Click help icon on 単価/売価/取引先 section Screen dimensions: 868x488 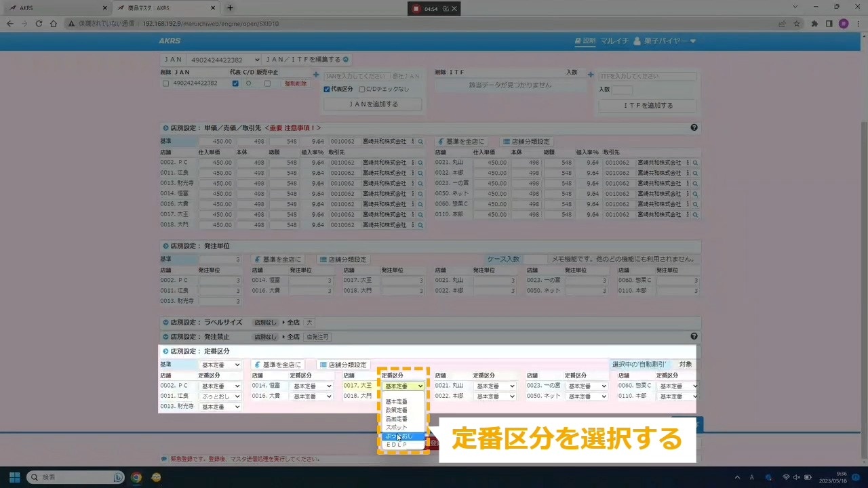694,127
